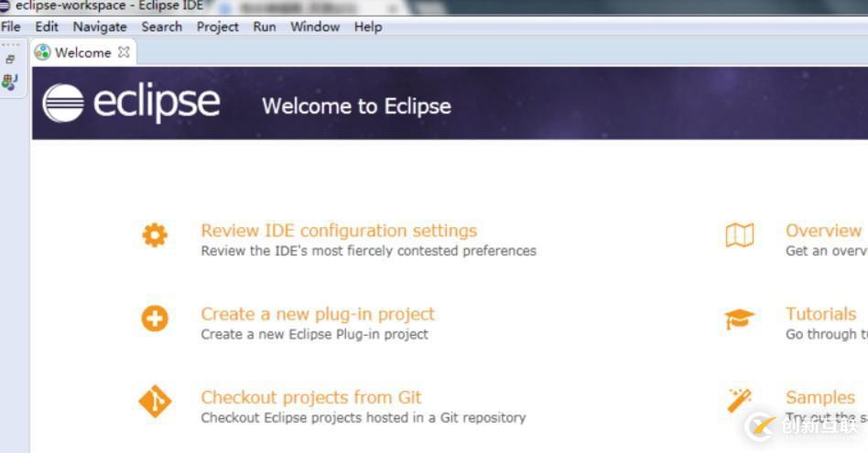Image resolution: width=868 pixels, height=453 pixels.
Task: Click the Samples magic wand icon
Action: pyautogui.click(x=739, y=401)
